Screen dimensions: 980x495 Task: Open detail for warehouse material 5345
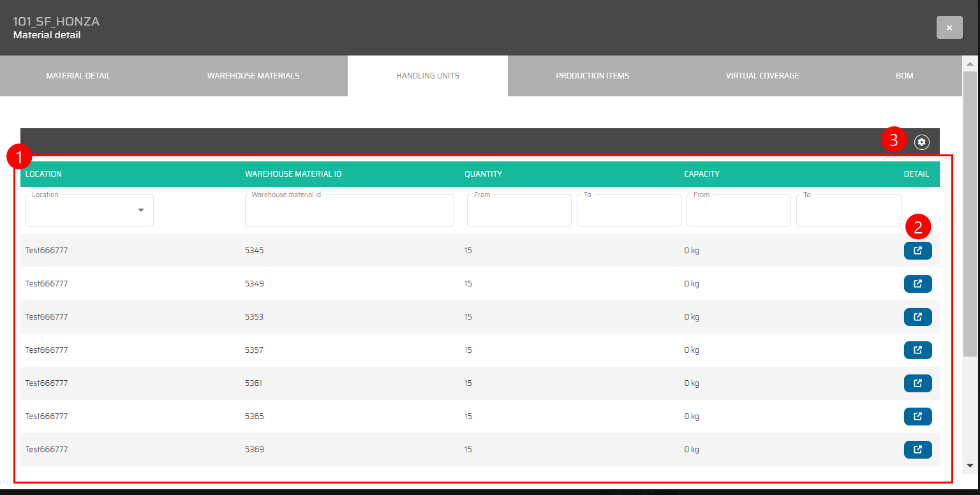917,251
